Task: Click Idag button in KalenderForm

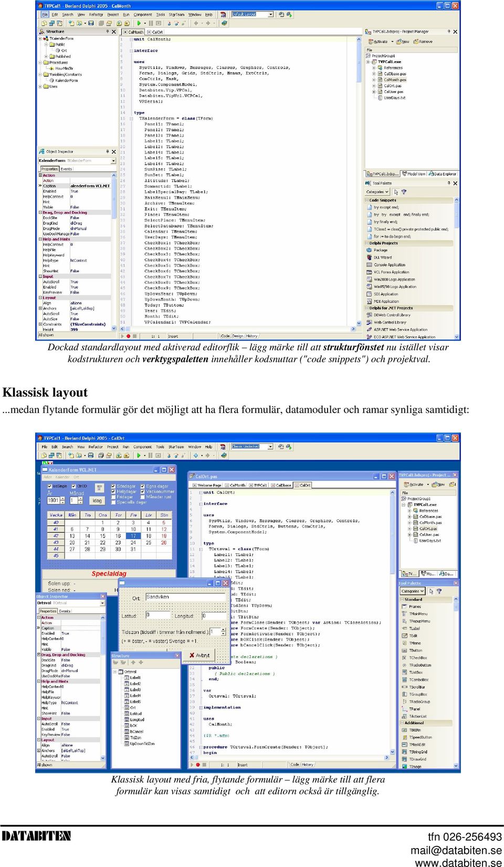Action: point(97,501)
